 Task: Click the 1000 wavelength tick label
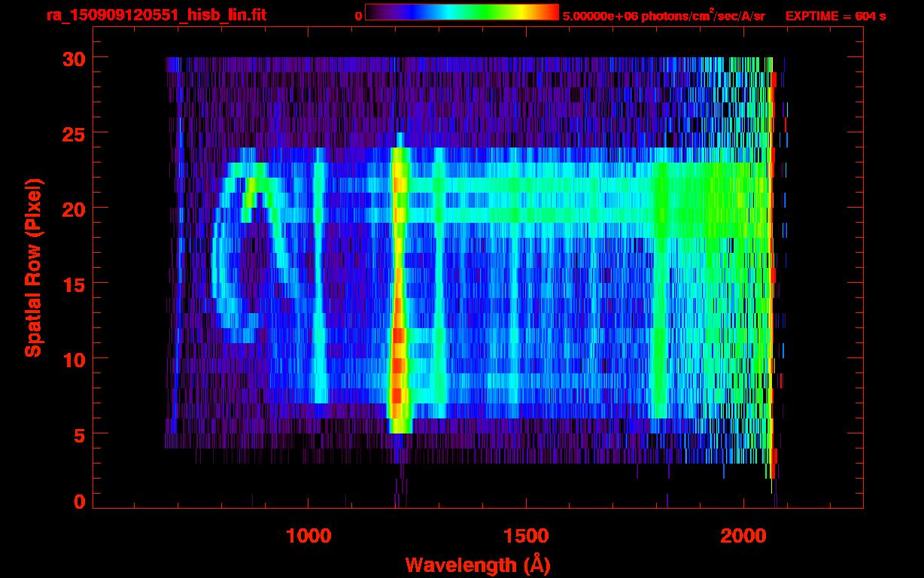click(309, 536)
